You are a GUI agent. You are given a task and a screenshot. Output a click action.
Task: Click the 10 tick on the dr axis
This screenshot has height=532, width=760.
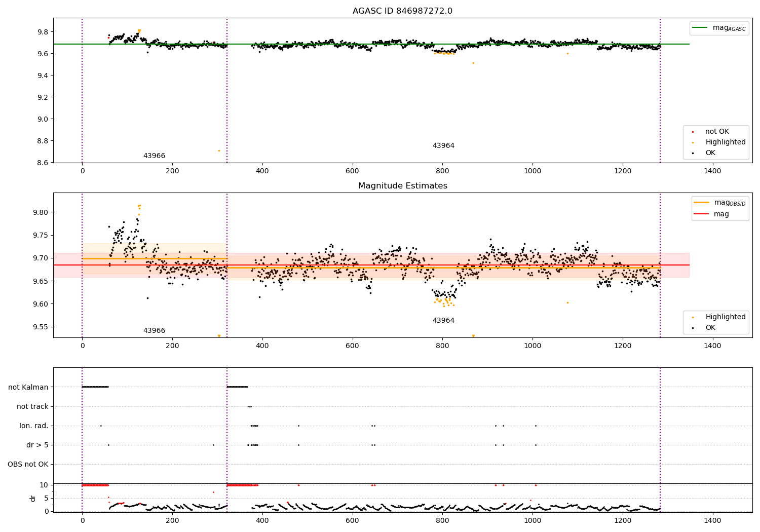tap(44, 485)
